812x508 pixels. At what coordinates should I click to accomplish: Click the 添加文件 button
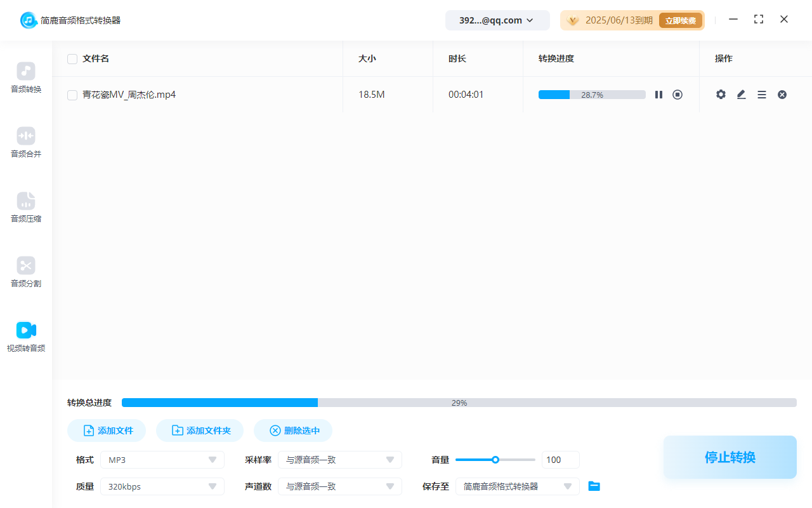106,430
